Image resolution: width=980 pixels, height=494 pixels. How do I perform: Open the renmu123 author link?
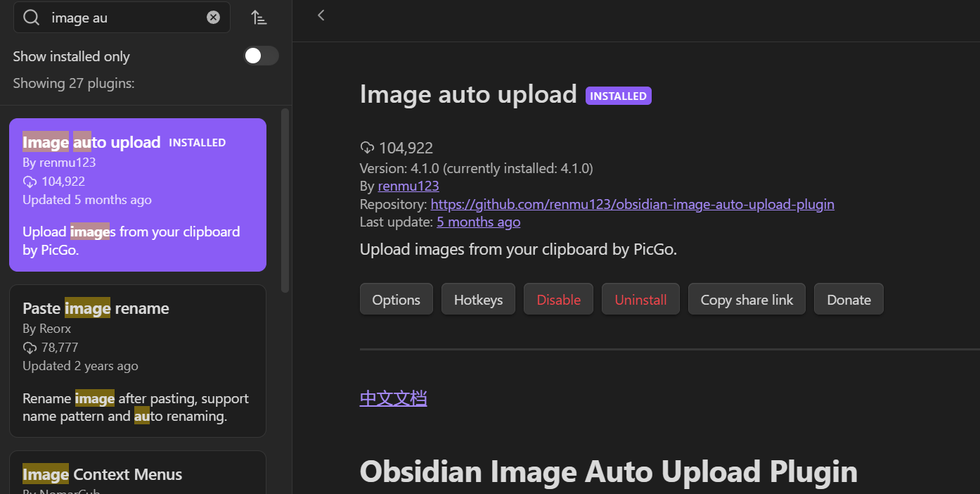pyautogui.click(x=408, y=186)
